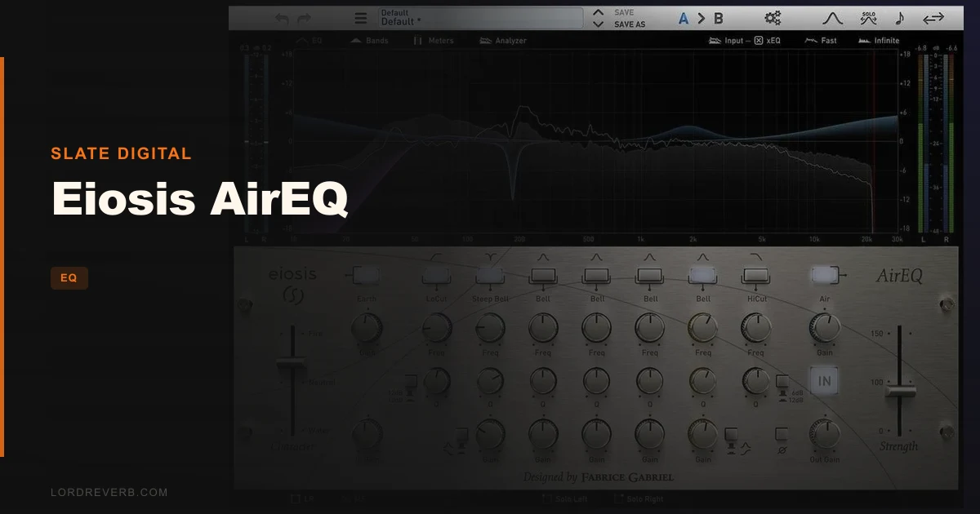Image resolution: width=980 pixels, height=514 pixels.
Task: Open the hamburger preset menu
Action: 361,18
